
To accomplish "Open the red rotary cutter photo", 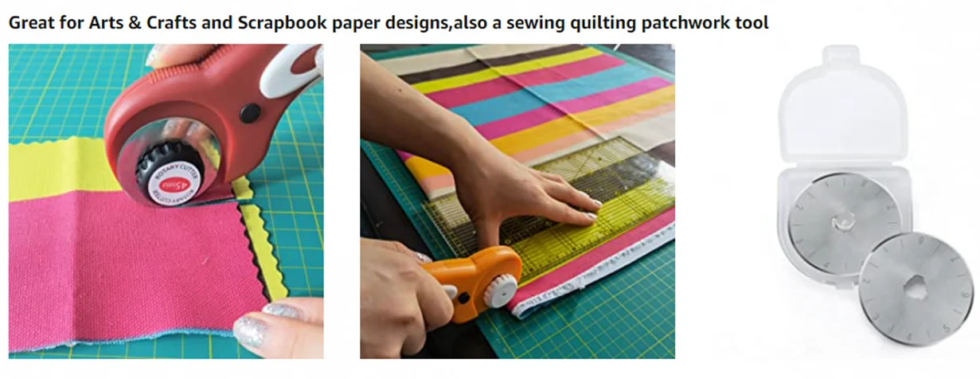I will pos(166,201).
